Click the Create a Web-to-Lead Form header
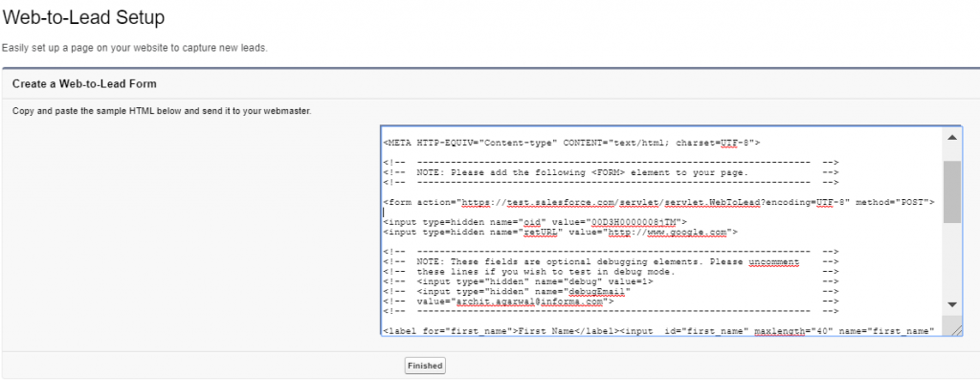Image resolution: width=980 pixels, height=380 pixels. 84,83
